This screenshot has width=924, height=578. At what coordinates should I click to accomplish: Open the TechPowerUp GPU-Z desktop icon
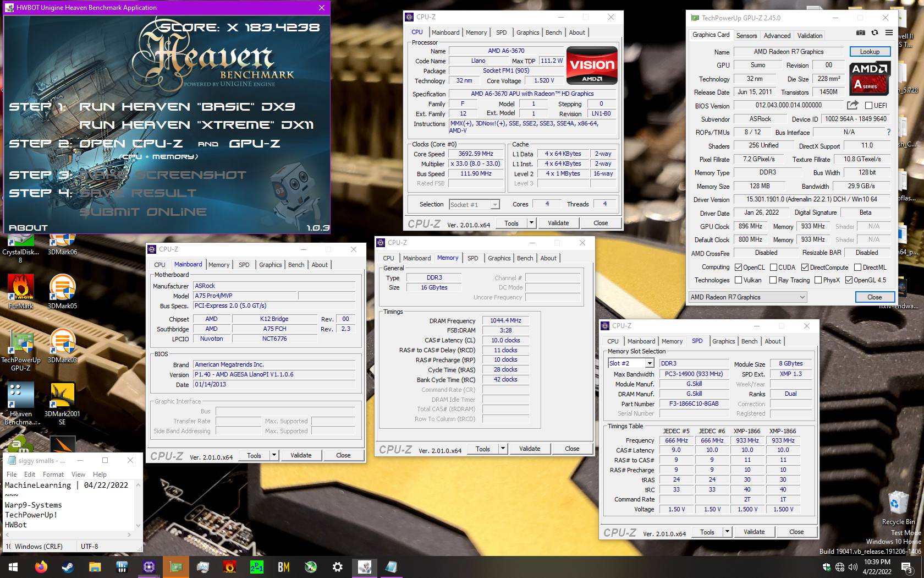tap(21, 350)
